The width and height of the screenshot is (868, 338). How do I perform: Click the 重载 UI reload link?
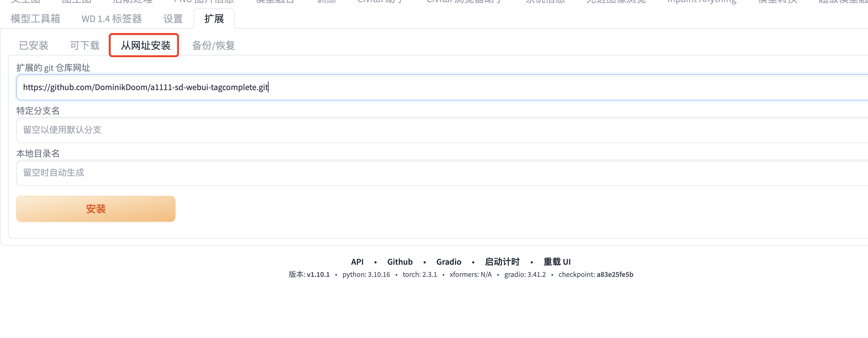click(x=557, y=262)
